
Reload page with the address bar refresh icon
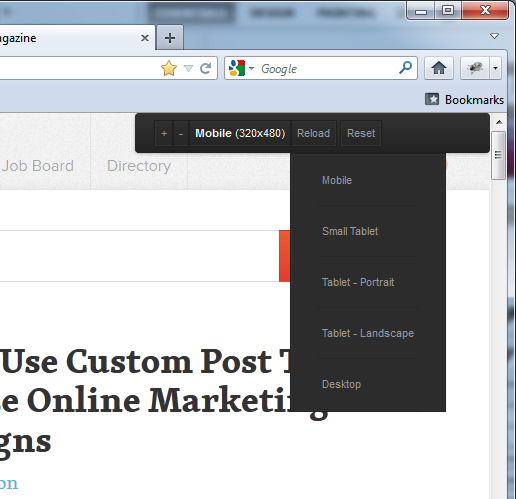[205, 68]
